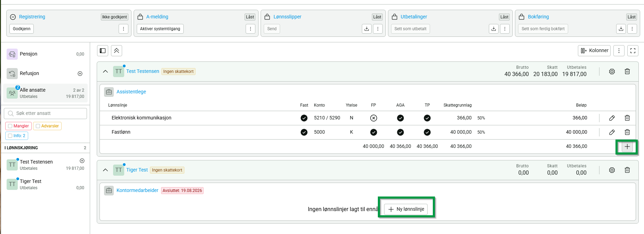
Task: Open settings gear for Test Testensen
Action: [612, 72]
